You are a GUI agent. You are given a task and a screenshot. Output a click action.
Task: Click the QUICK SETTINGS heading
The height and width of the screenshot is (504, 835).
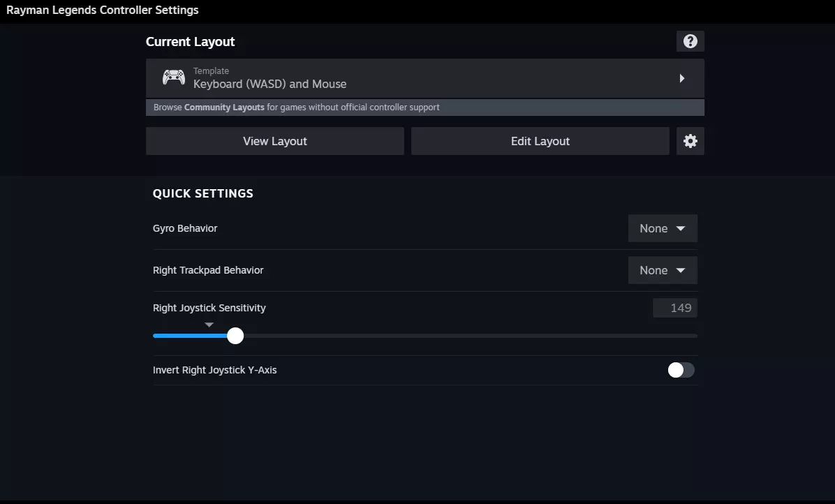[x=202, y=193]
